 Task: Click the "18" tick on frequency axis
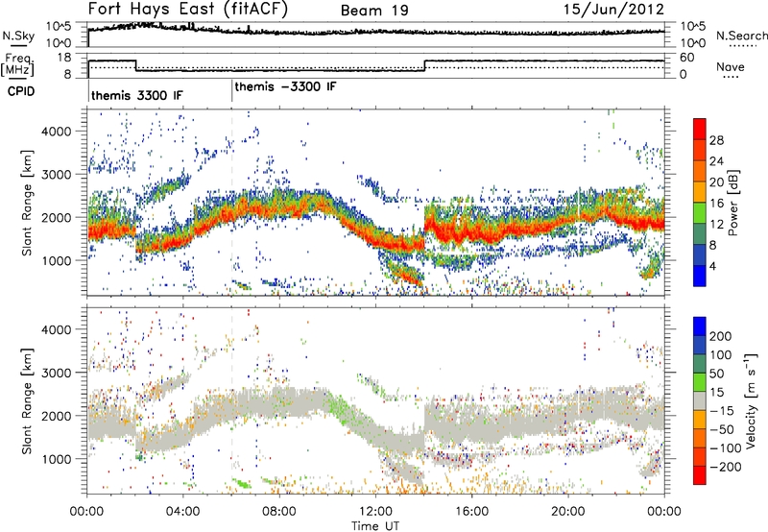pos(64,58)
